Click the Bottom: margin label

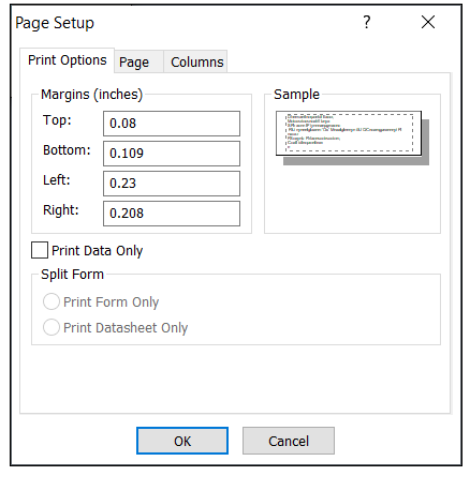coord(67,150)
